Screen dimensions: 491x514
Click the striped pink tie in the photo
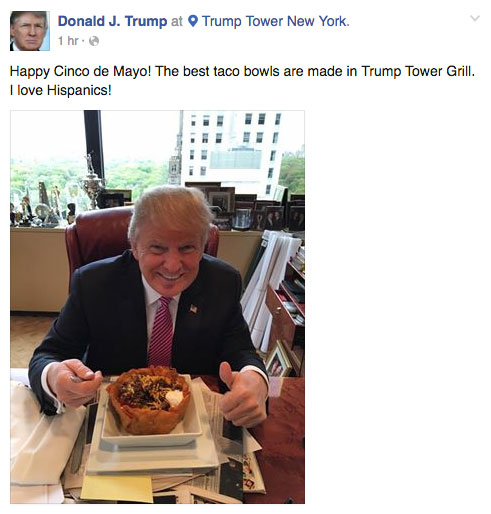[x=161, y=332]
